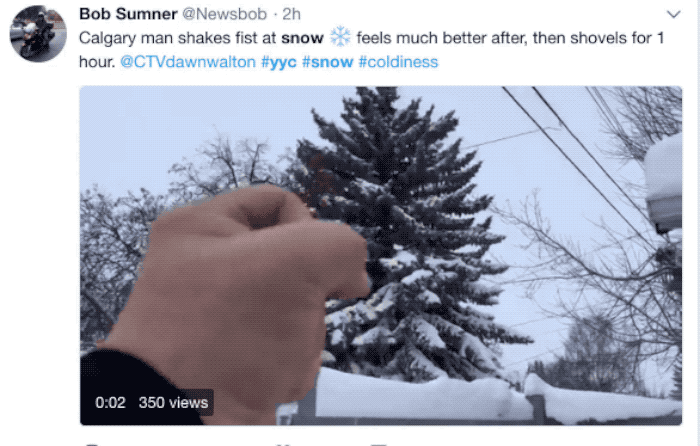
Task: Open the @Newsbob handle
Action: [x=225, y=14]
